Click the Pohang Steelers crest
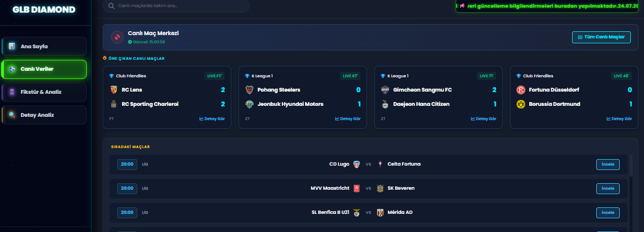The height and width of the screenshot is (232, 644). coord(249,90)
